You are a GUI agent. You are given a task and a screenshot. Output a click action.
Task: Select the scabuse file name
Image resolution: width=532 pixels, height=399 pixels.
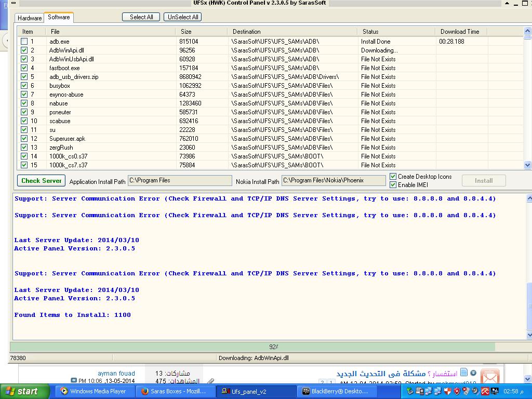(x=60, y=121)
